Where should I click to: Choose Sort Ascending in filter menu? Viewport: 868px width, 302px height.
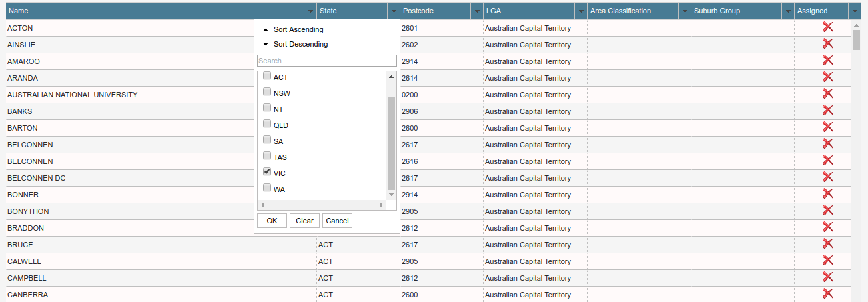coord(298,29)
